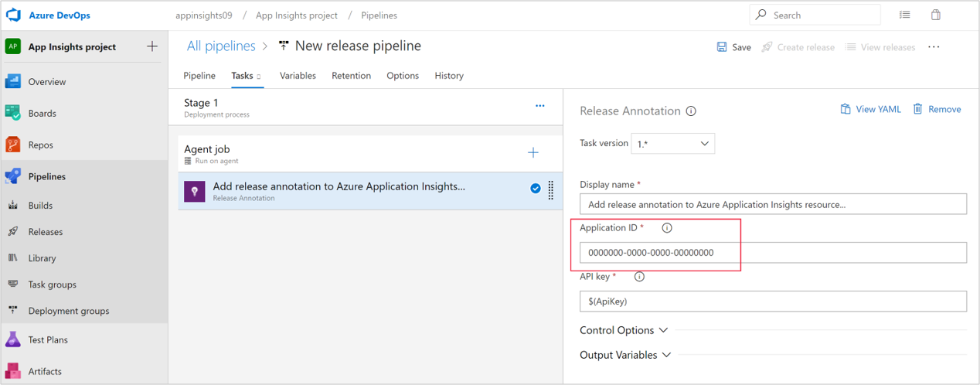Click the search magnifier icon
This screenshot has width=980, height=385.
pos(761,15)
